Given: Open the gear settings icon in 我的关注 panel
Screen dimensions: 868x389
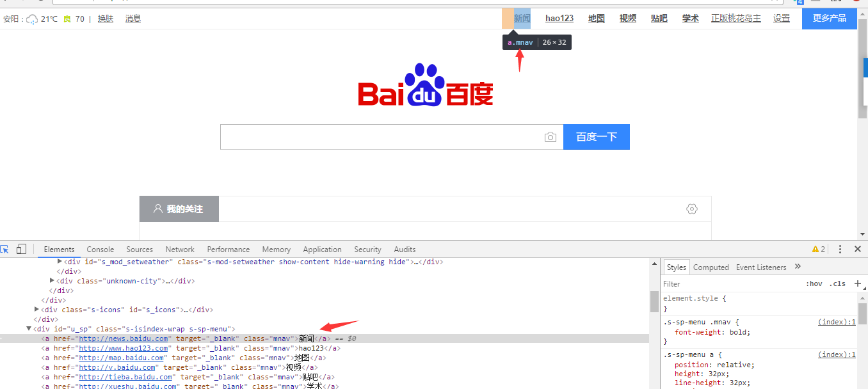Looking at the screenshot, I should (691, 209).
